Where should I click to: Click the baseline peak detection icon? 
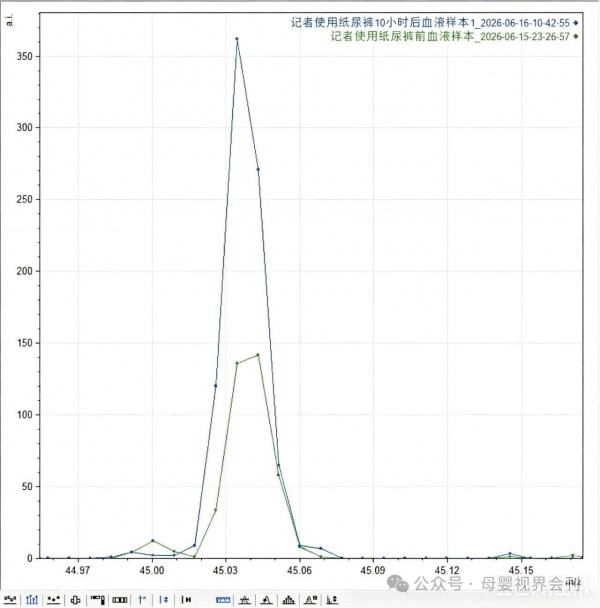(x=244, y=600)
